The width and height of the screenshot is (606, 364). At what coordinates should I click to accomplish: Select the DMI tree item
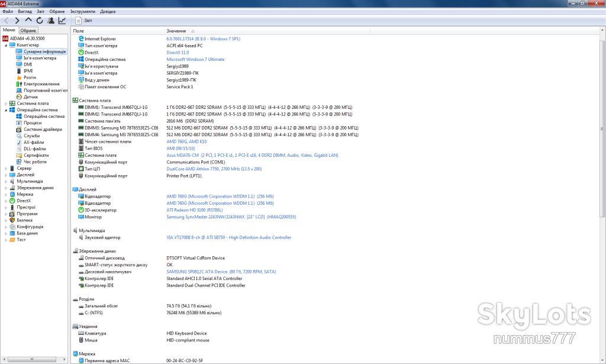[27, 65]
